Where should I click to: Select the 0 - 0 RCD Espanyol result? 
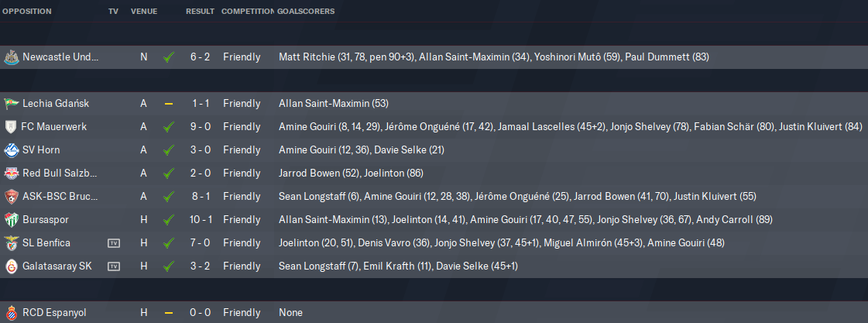(x=200, y=313)
